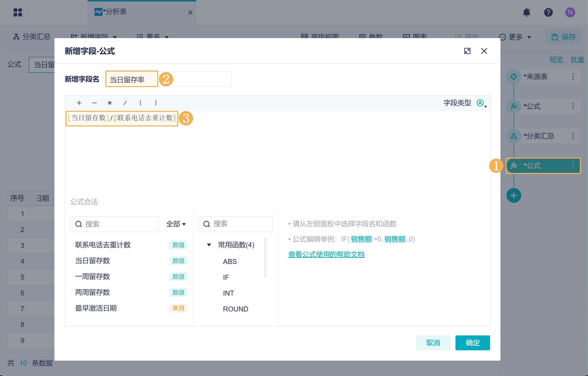The width and height of the screenshot is (588, 376).
Task: Open the notifications bell icon
Action: (527, 12)
